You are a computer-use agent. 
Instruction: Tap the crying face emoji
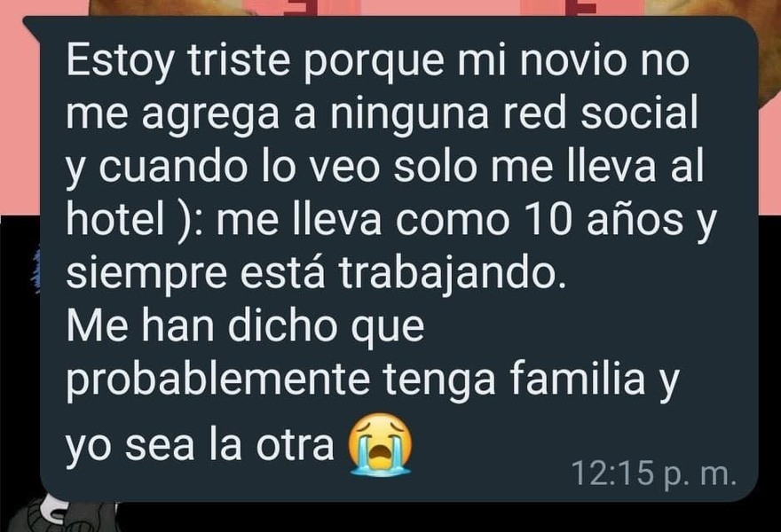(x=381, y=444)
